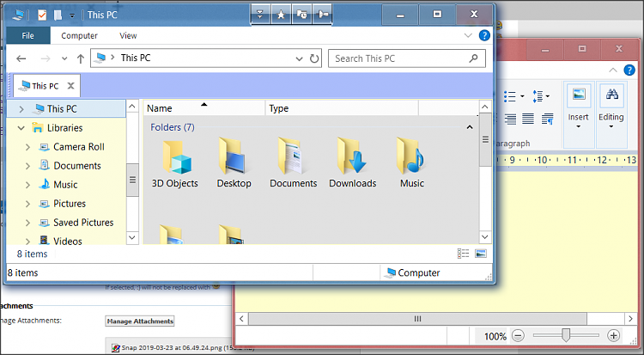Refresh the This PC view
The image size is (644, 355).
point(314,58)
